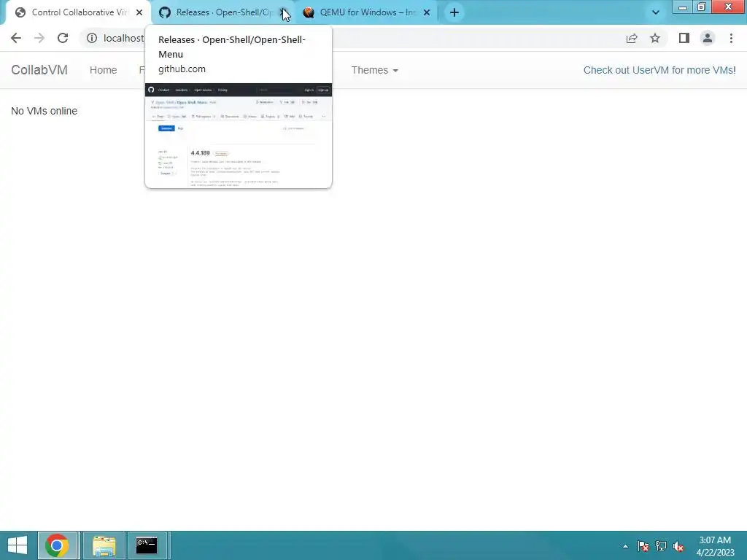Open the Home nav link
The width and height of the screenshot is (747, 560).
click(104, 70)
